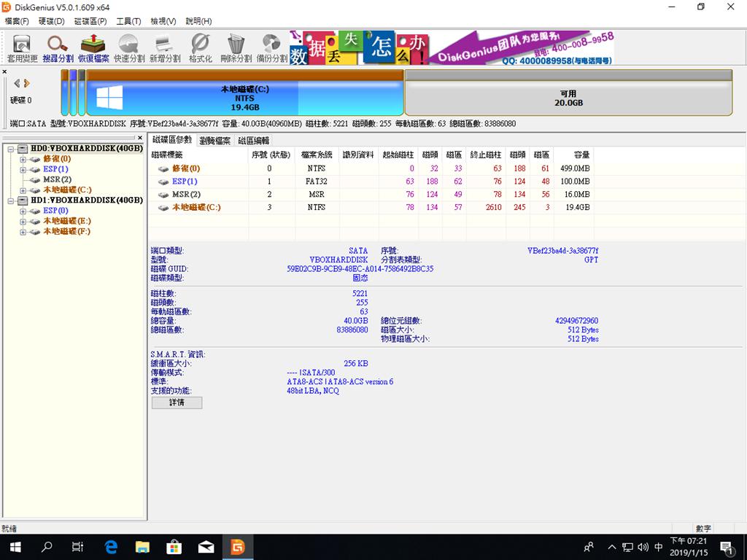Expand 本地磁碟(C:) node in the disk tree
Screen dimensions: 747x560
point(23,190)
